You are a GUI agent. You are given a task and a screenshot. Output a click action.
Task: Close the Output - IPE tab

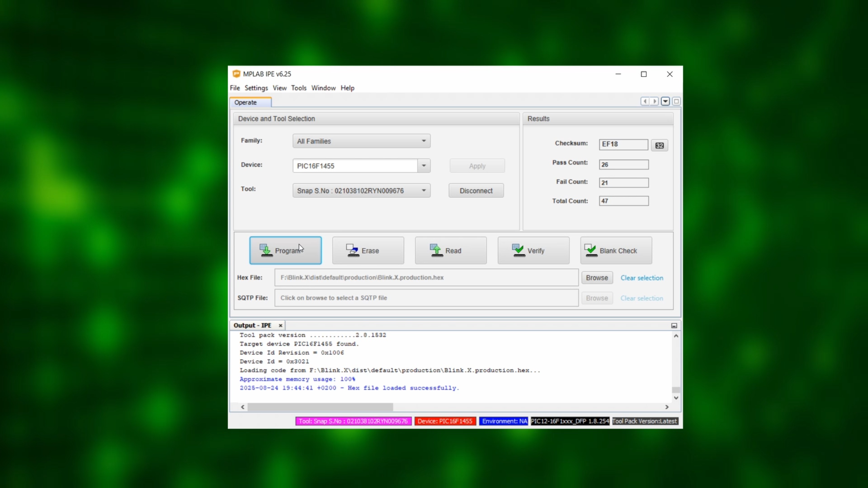(x=280, y=325)
